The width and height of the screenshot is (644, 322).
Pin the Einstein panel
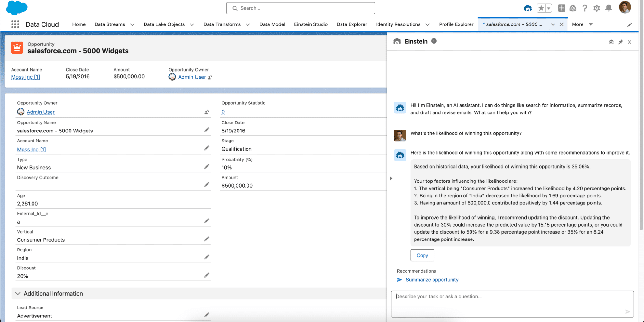[x=621, y=42]
